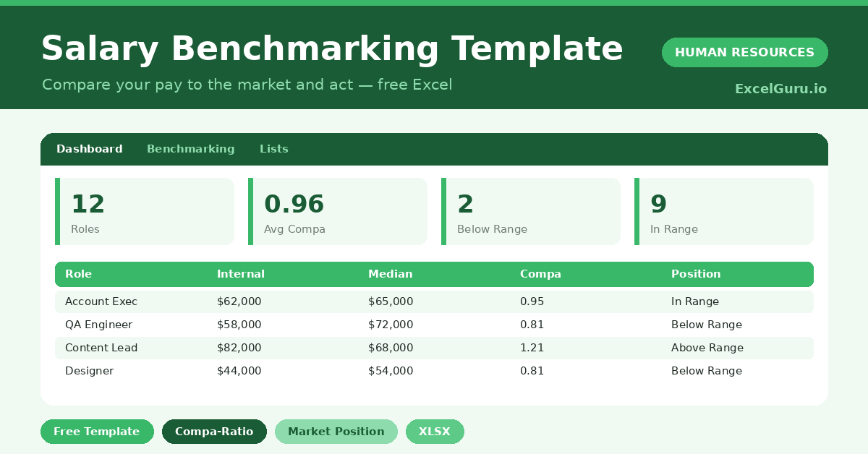868x454 pixels.
Task: Select the 0.96 Avg Compa card
Action: point(338,212)
